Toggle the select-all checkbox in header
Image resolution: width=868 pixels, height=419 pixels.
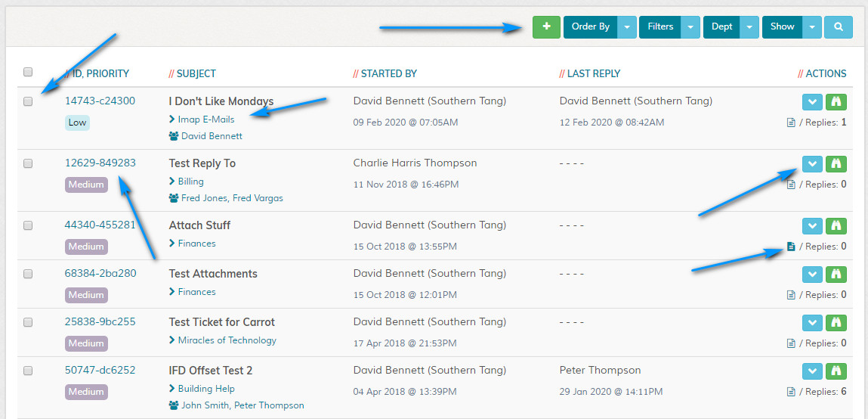[x=28, y=73]
